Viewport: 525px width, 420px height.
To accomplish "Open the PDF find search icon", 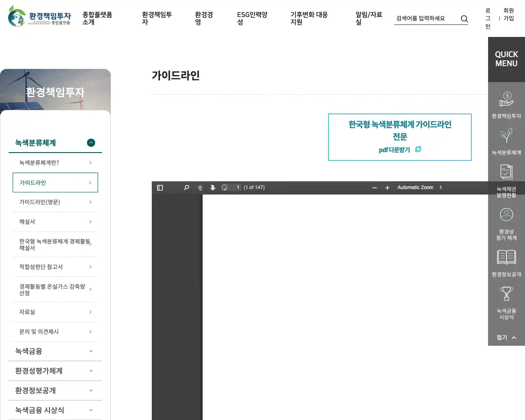I will coord(186,188).
